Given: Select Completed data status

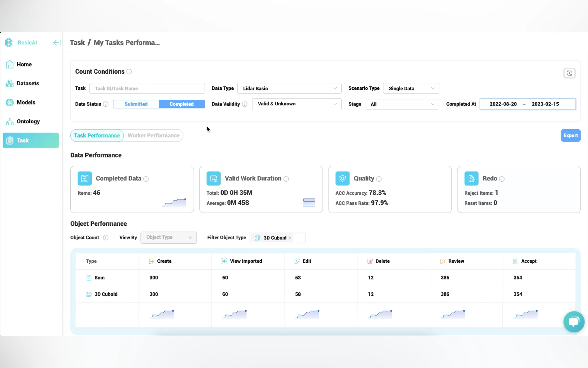Looking at the screenshot, I should (x=181, y=104).
